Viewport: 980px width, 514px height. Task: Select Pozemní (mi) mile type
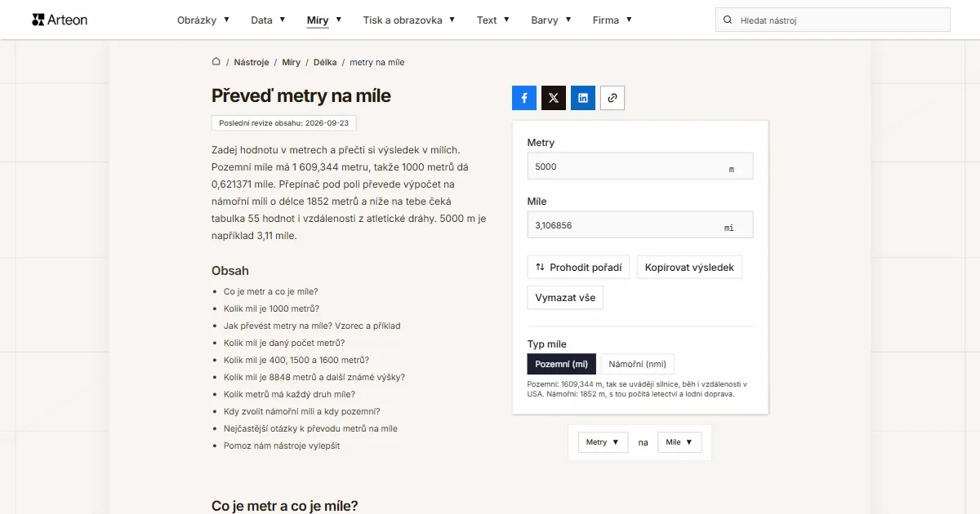tap(562, 364)
